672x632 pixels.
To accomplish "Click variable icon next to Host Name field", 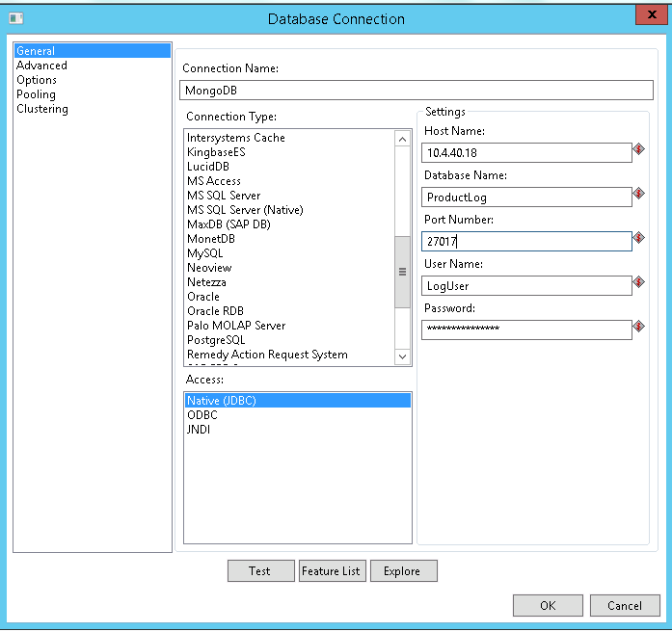I will 638,149.
